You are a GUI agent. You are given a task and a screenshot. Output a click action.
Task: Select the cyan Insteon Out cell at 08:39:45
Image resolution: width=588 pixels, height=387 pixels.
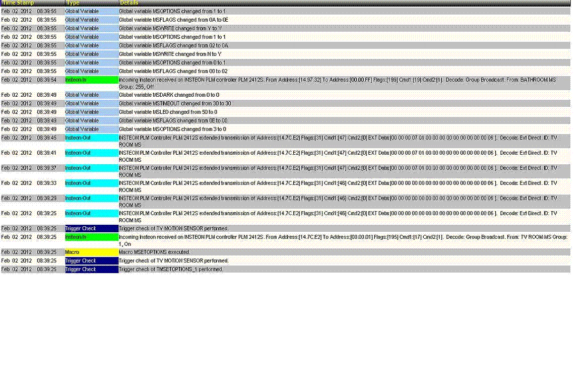click(x=91, y=138)
